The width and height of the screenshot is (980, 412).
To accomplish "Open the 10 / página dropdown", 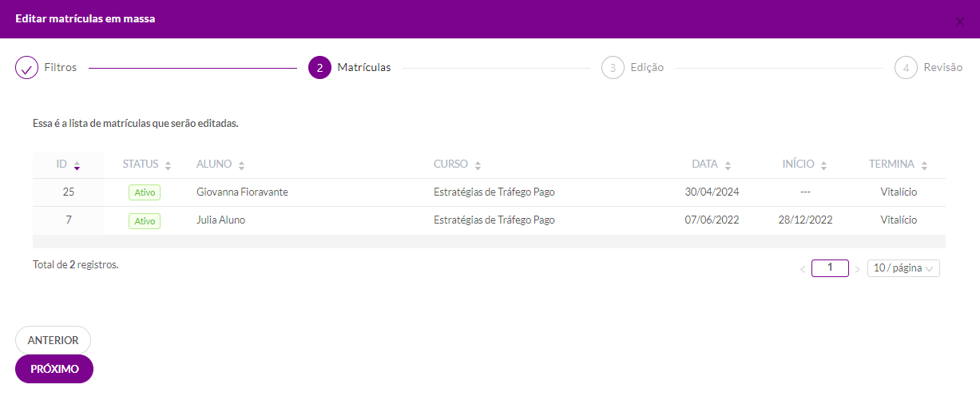I will click(903, 268).
